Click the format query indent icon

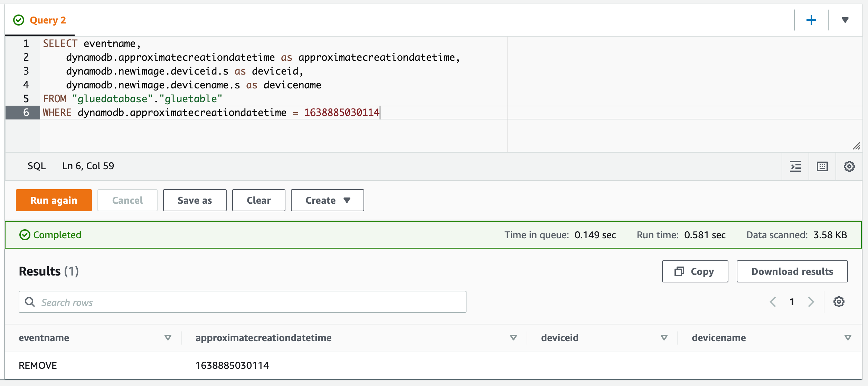click(795, 166)
